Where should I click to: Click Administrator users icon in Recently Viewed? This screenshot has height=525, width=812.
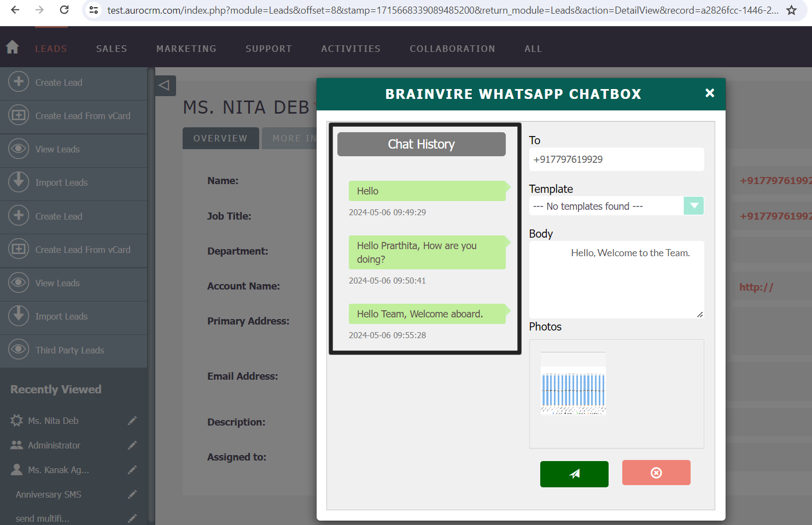(x=16, y=445)
